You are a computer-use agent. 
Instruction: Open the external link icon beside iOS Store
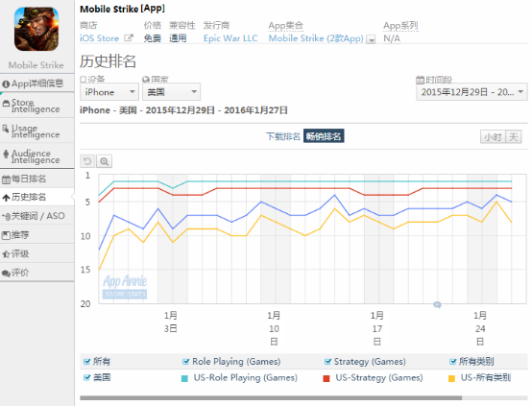click(129, 38)
